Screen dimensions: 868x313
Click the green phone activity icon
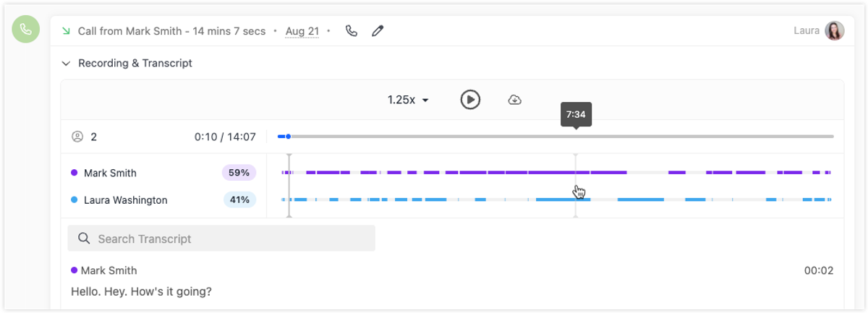26,29
